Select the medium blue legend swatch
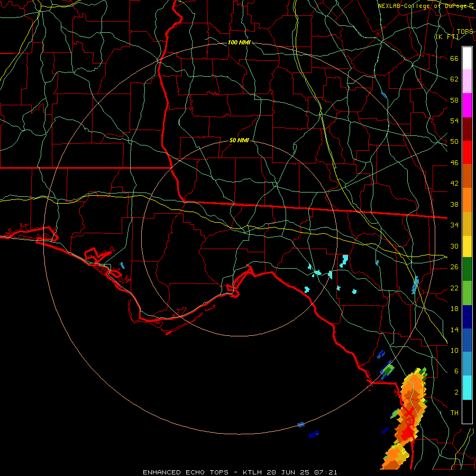The image size is (476, 476). (x=467, y=340)
